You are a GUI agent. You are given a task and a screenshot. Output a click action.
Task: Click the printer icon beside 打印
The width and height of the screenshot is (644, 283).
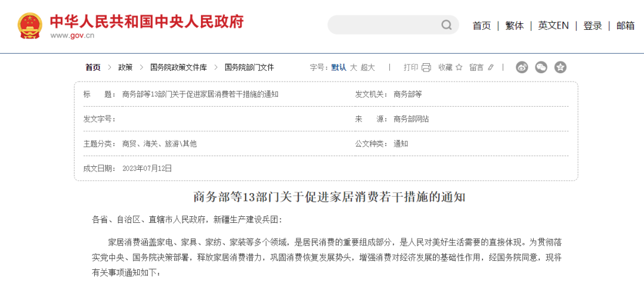click(x=426, y=68)
